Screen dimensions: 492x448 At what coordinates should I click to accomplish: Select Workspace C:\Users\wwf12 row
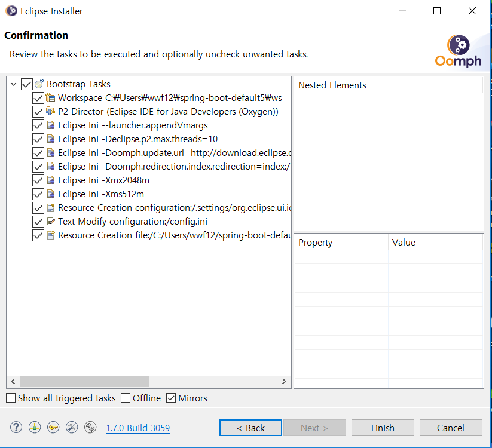[170, 98]
